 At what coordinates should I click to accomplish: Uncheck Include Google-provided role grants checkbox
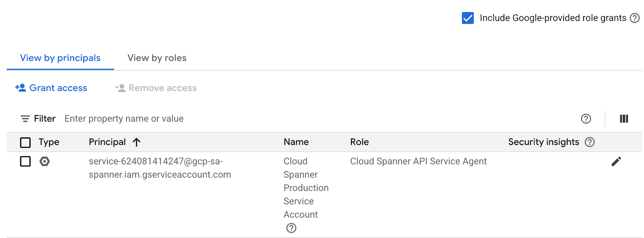pos(468,18)
